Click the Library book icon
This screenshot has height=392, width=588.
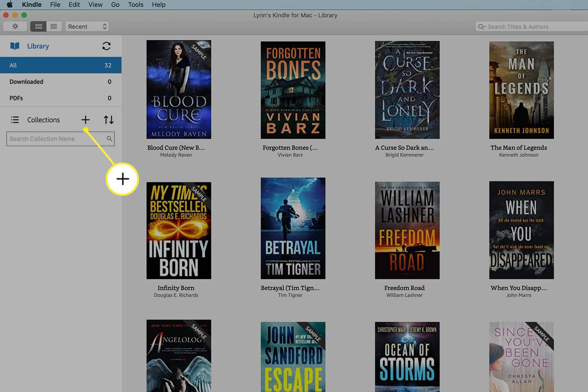click(x=15, y=46)
